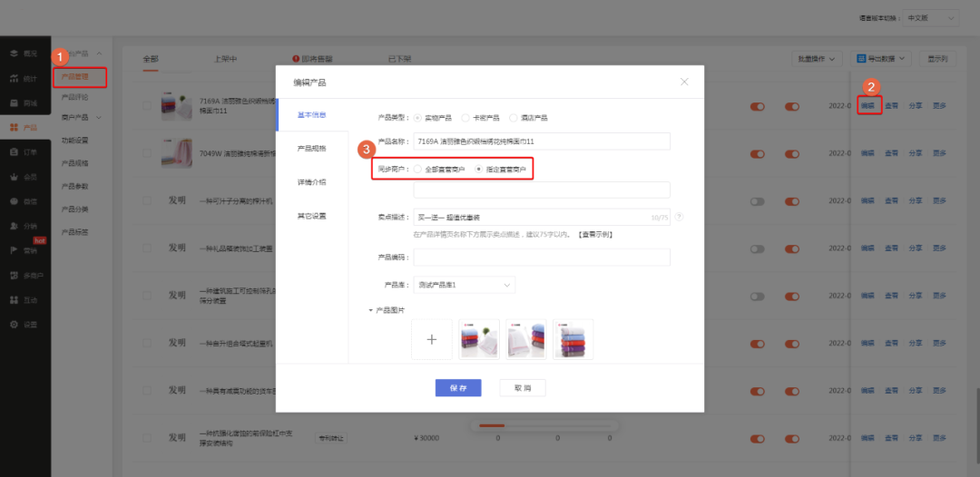This screenshot has width=980, height=477.
Task: Tick the checkbox for the 7169A towel row
Action: coord(147,105)
